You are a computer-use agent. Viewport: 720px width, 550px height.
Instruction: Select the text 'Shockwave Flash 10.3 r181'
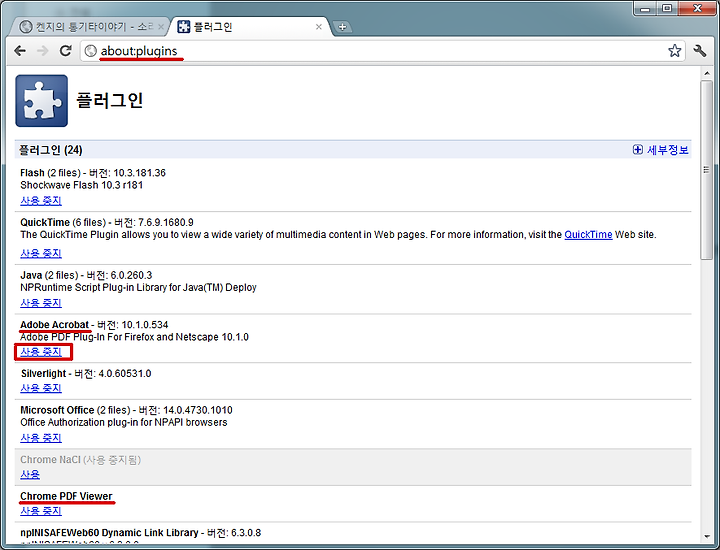[81, 185]
